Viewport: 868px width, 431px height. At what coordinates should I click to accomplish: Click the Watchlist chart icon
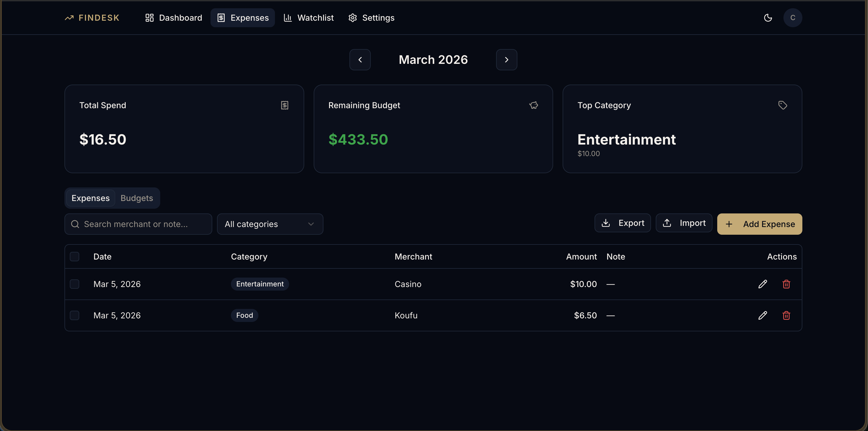pos(288,17)
